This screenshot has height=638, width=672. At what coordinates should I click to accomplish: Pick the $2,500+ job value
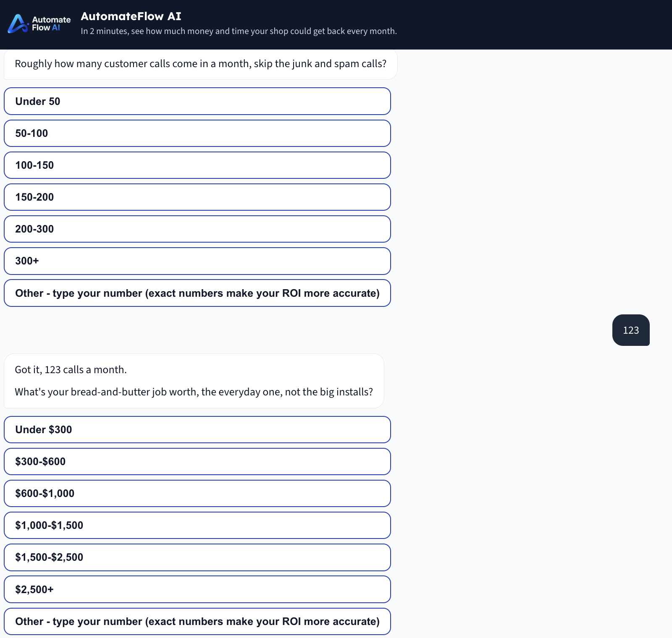point(197,589)
